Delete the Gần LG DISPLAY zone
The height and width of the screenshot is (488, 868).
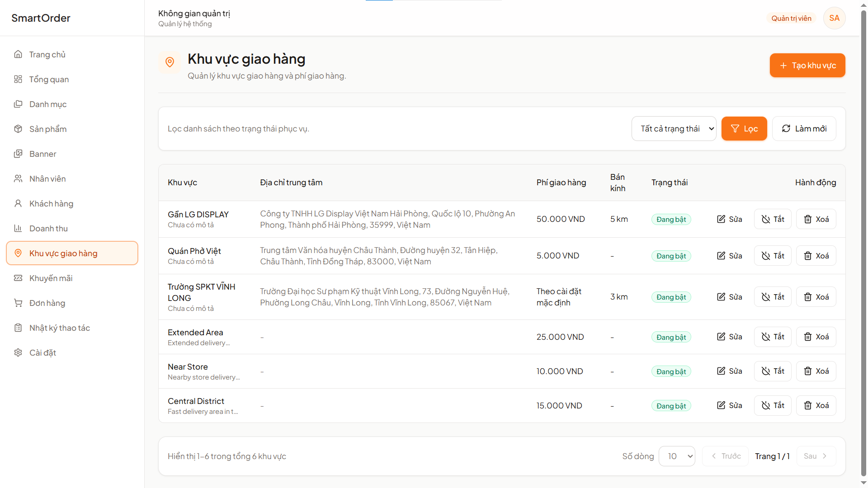point(816,219)
